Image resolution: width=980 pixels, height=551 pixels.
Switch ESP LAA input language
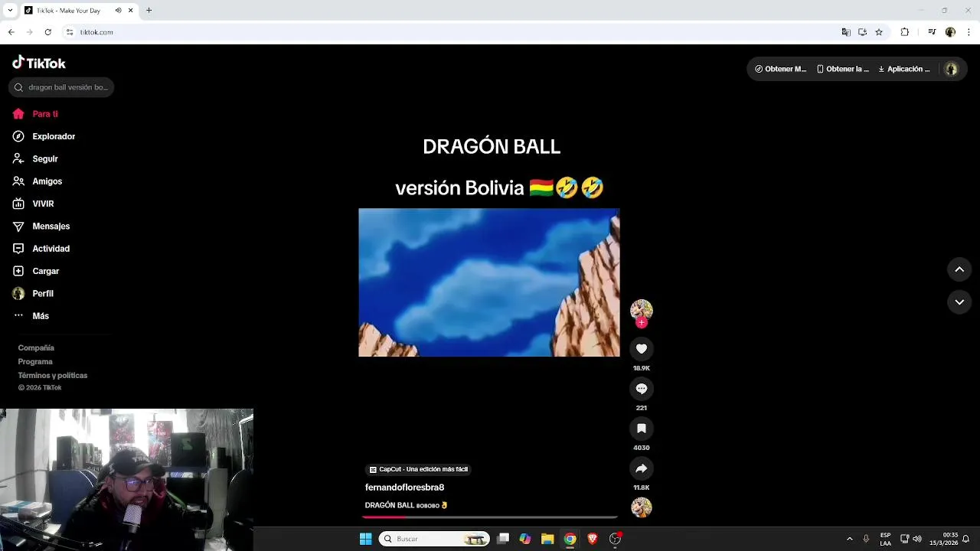click(x=886, y=539)
